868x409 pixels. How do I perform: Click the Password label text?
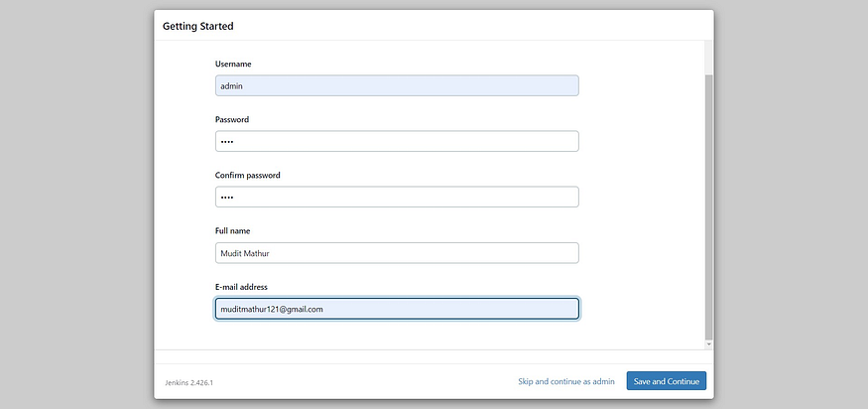click(232, 120)
